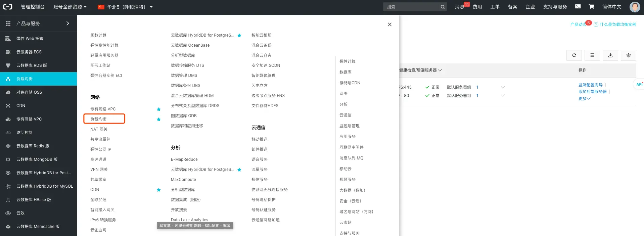This screenshot has width=644, height=236.
Task: Click the 弹性 Web 托管 sidebar icon
Action: point(8,39)
